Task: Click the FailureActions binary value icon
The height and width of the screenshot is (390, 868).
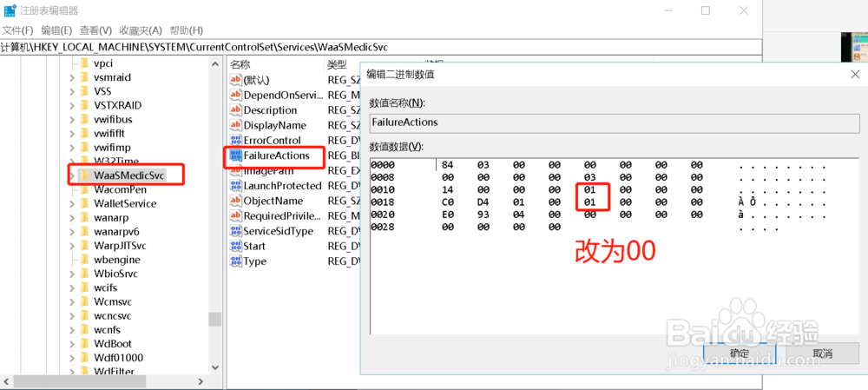Action: (236, 155)
